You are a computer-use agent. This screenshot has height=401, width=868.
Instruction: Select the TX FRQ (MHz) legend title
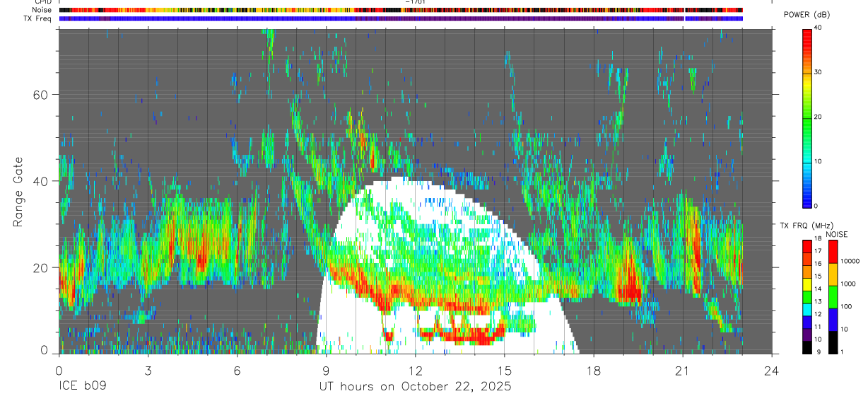pos(807,226)
